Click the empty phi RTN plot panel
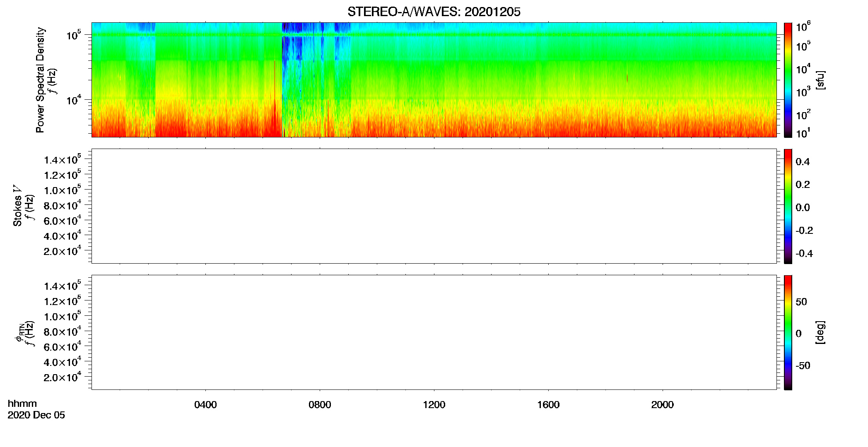Image resolution: width=868 pixels, height=447 pixels. [x=434, y=332]
